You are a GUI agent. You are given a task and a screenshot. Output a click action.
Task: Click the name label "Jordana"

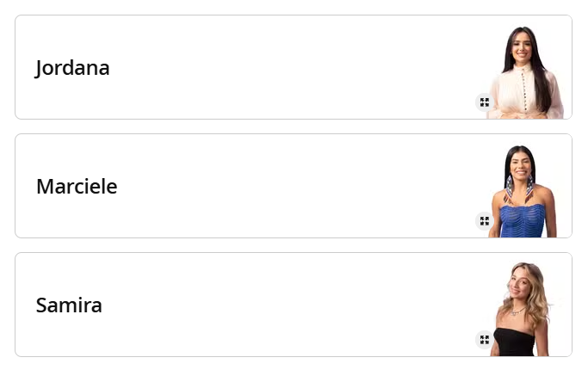pos(73,68)
